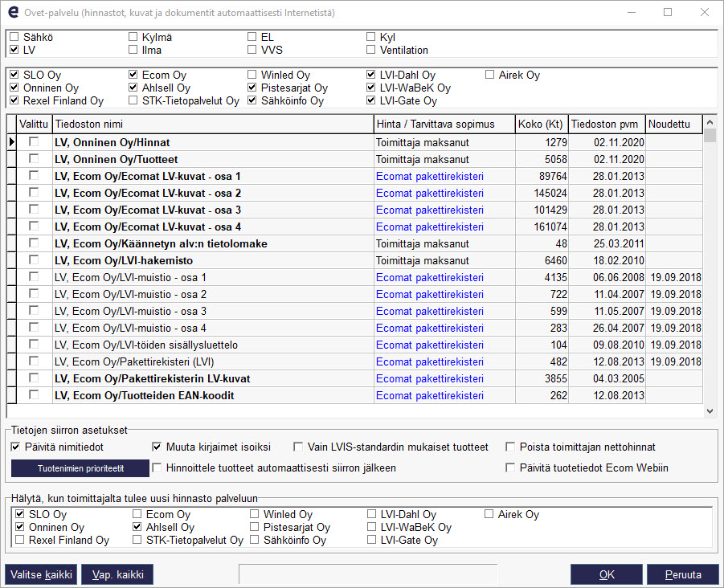
Task: Click the Noudettu column header
Action: click(x=674, y=125)
